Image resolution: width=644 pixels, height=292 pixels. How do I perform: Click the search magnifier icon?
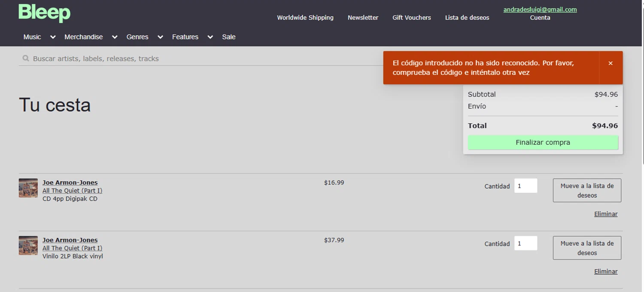[26, 58]
